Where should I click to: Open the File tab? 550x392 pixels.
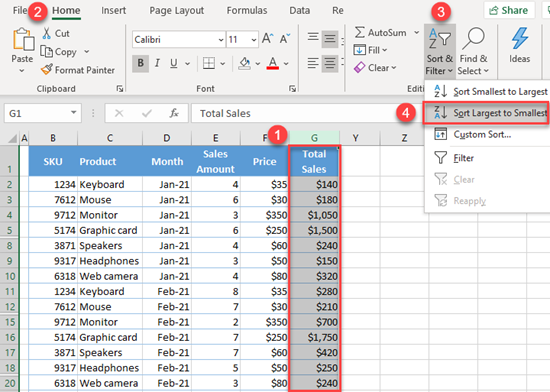20,10
